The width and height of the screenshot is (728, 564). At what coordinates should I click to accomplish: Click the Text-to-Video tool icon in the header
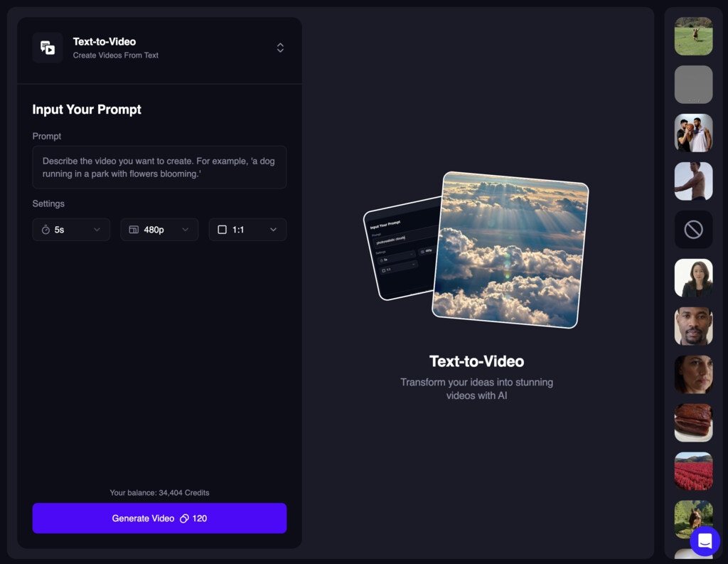(47, 48)
